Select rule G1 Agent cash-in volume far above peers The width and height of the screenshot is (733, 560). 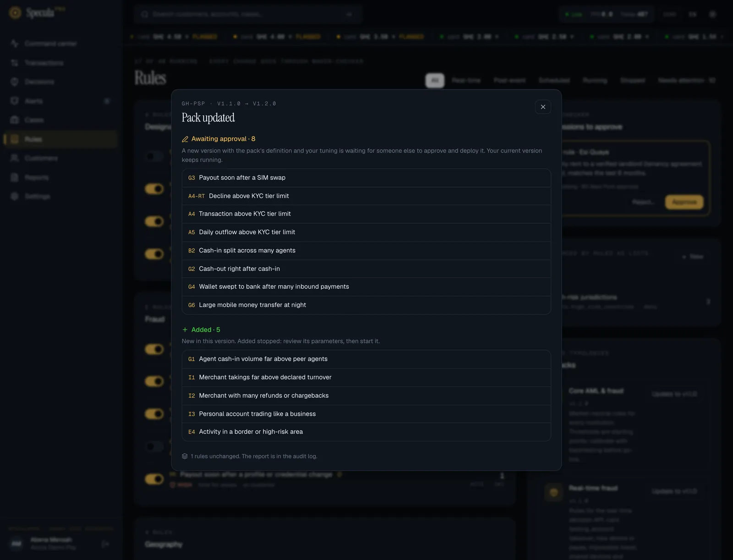[x=366, y=359]
